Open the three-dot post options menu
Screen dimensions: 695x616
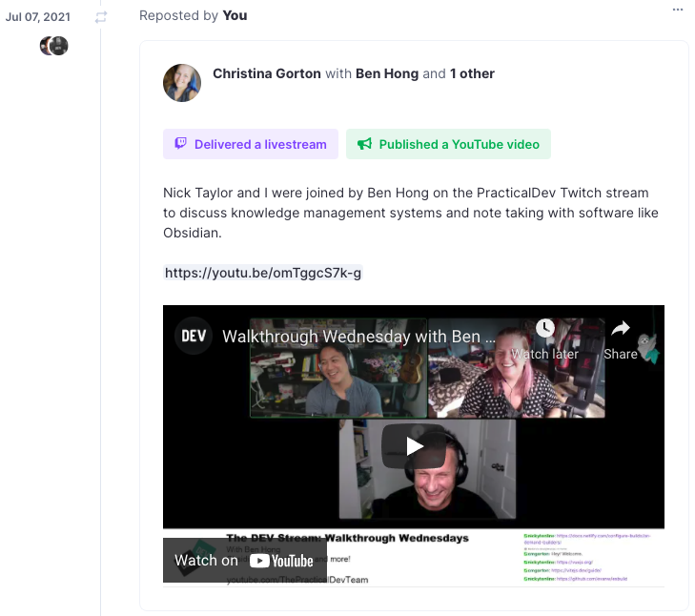click(677, 10)
